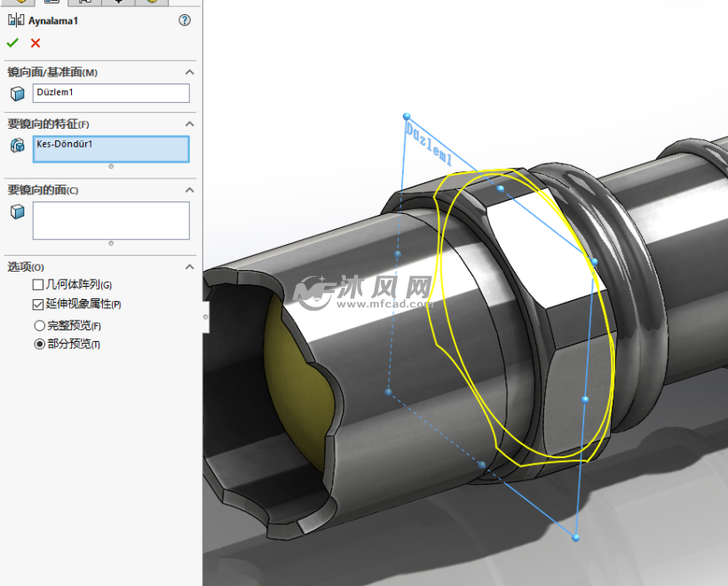This screenshot has height=586, width=728.
Task: Select the Düzlem1 mirror plane field
Action: point(111,93)
